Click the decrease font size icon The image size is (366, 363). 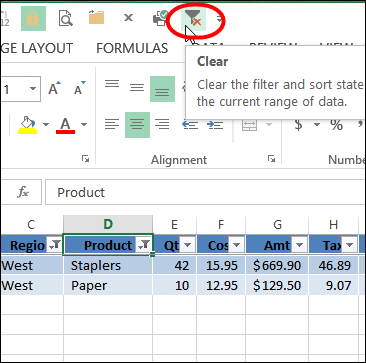pos(79,88)
